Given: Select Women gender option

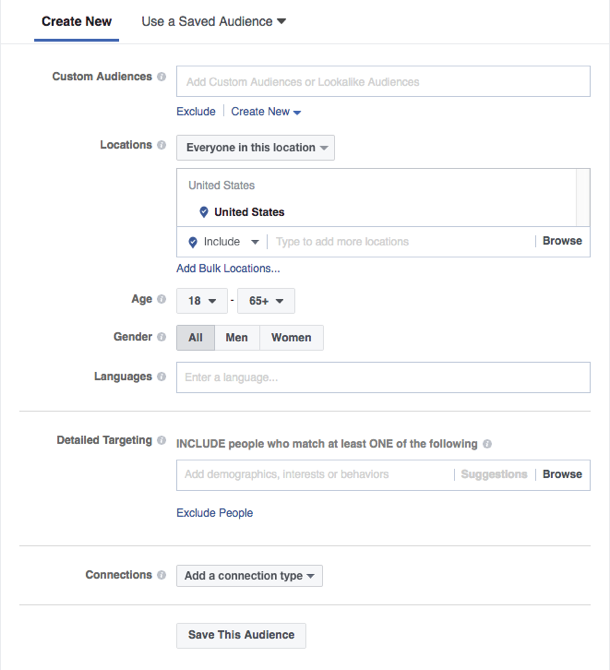Looking at the screenshot, I should (x=291, y=338).
